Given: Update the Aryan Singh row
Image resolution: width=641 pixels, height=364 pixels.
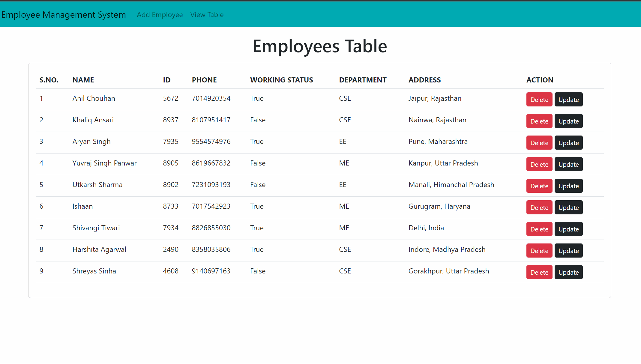Looking at the screenshot, I should point(568,143).
